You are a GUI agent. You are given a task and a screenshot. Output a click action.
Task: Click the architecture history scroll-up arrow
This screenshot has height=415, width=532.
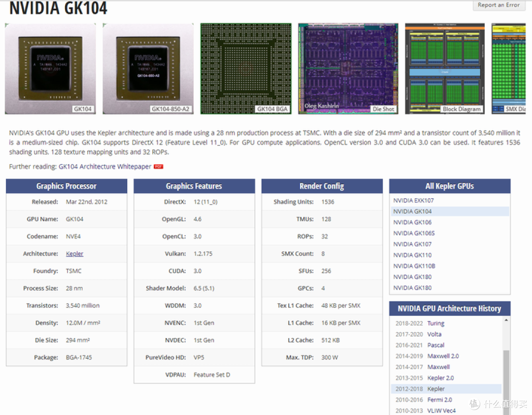tap(506, 320)
